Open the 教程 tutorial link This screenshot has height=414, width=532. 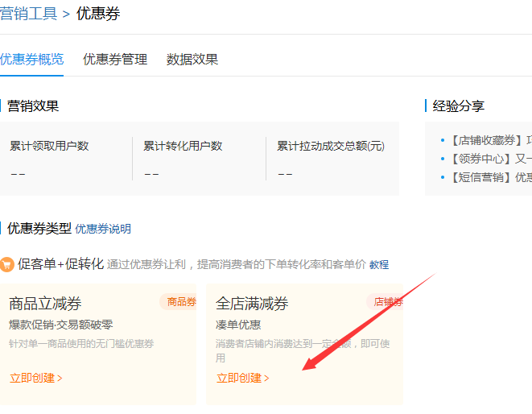coord(379,264)
